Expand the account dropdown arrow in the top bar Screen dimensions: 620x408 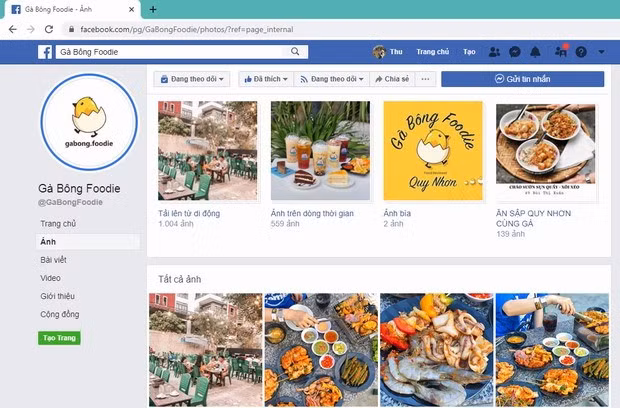[x=601, y=52]
